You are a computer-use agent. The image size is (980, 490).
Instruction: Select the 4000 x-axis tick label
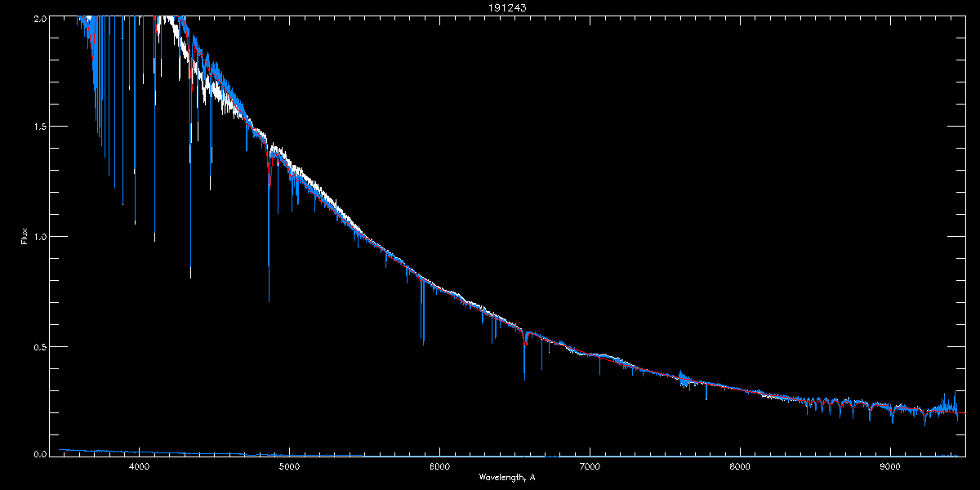[x=139, y=467]
